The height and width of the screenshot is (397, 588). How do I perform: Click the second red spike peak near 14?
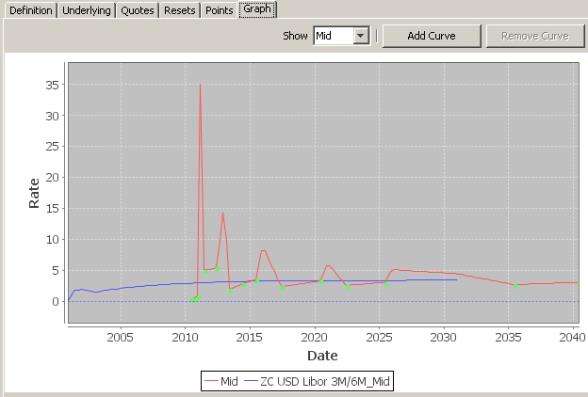pos(223,213)
